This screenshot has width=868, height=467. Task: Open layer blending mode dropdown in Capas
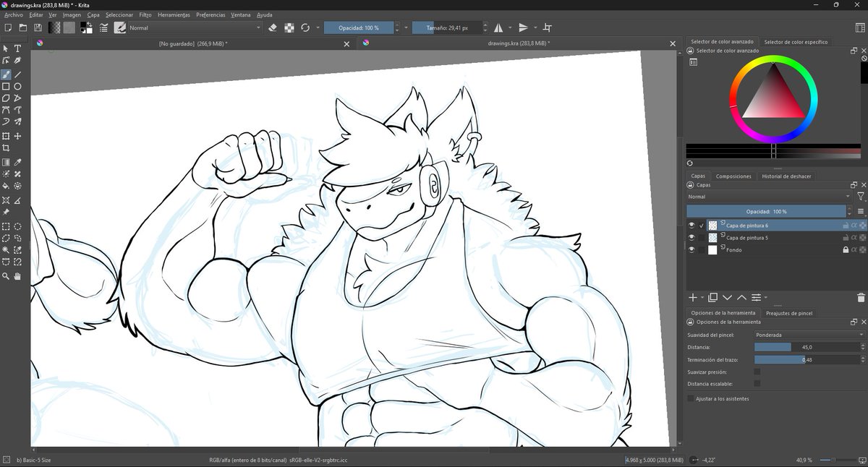pos(769,197)
